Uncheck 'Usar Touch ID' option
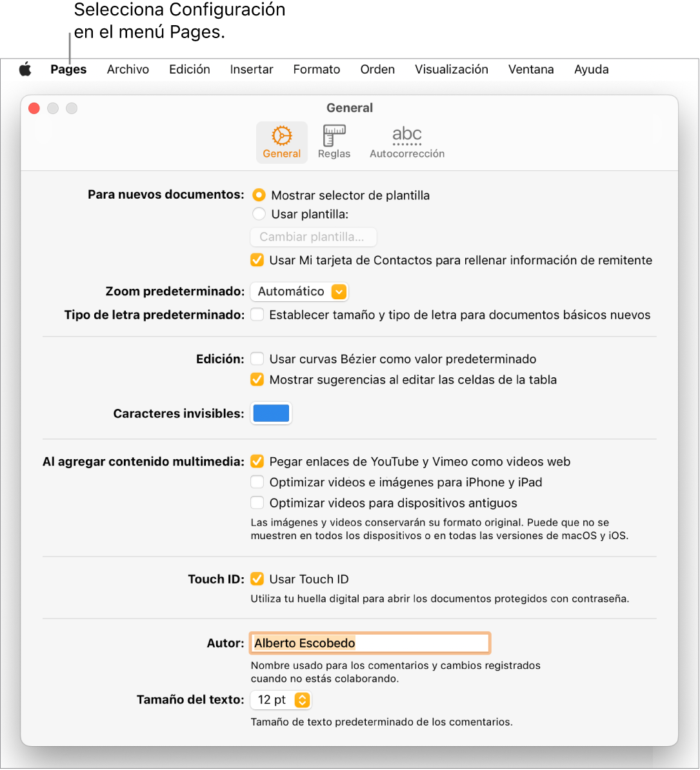700x770 pixels. coord(257,579)
